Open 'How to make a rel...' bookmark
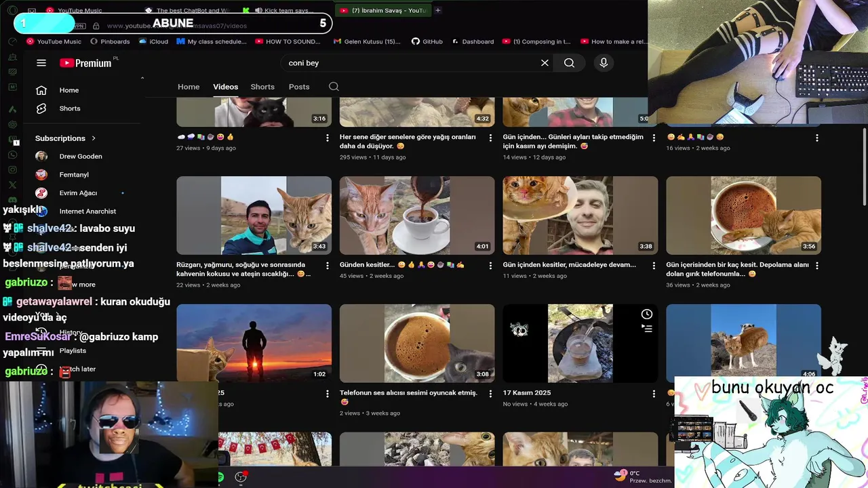868x488 pixels. coord(614,41)
